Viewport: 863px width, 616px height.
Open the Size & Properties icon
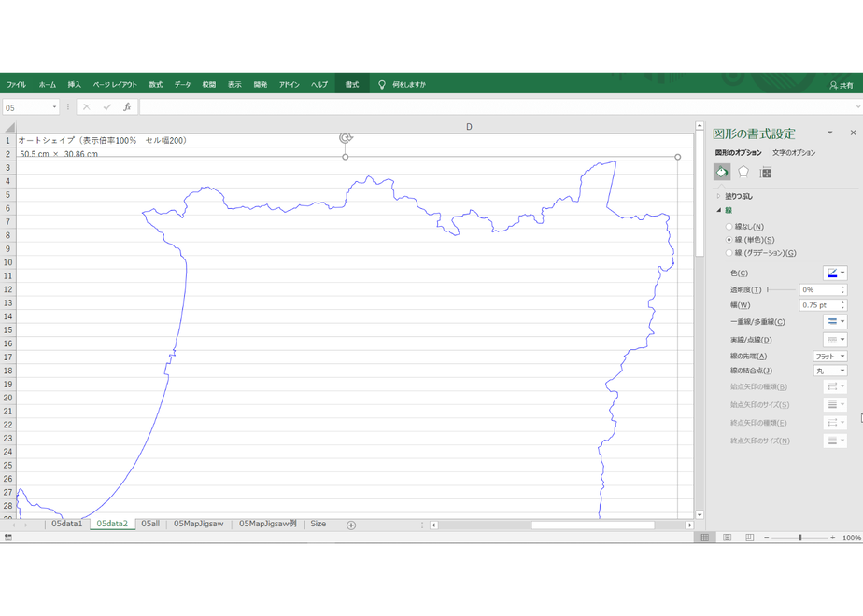pos(766,173)
